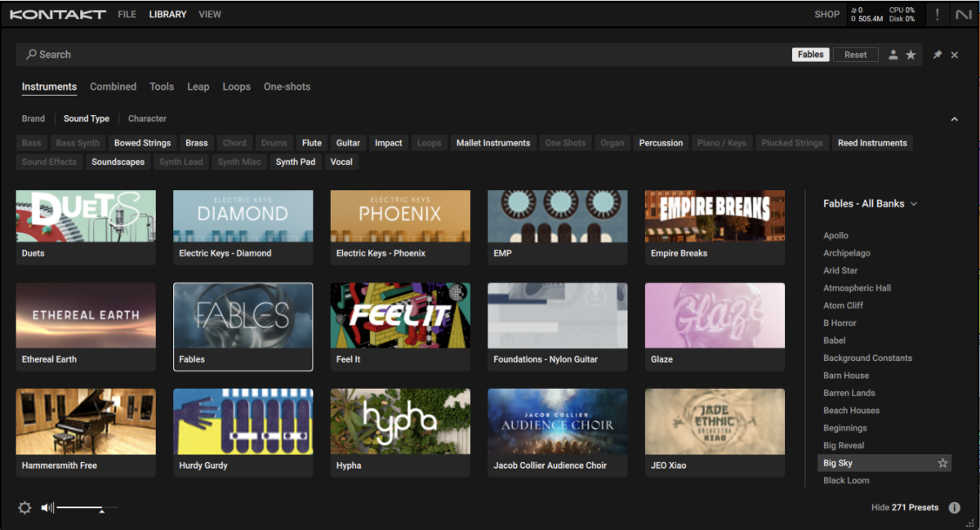Screen dimensions: 980x530
Task: Go to the SHOP
Action: [826, 14]
